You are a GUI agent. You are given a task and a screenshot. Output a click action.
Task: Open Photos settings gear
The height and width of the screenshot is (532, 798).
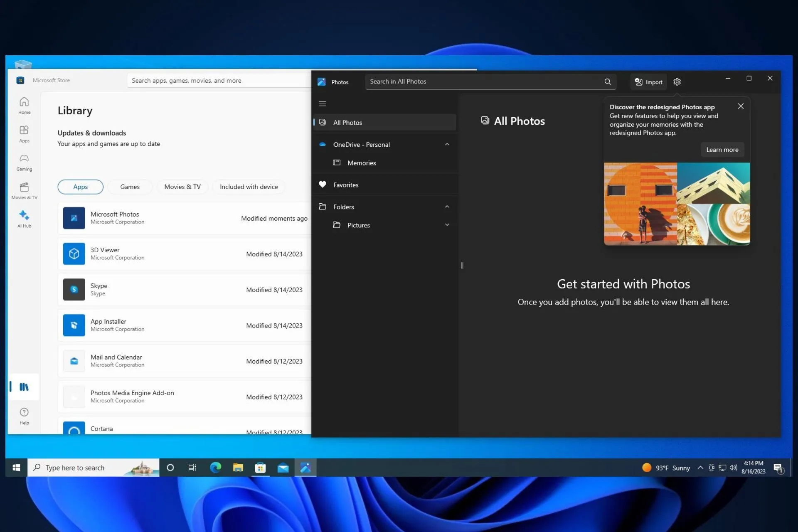[677, 82]
